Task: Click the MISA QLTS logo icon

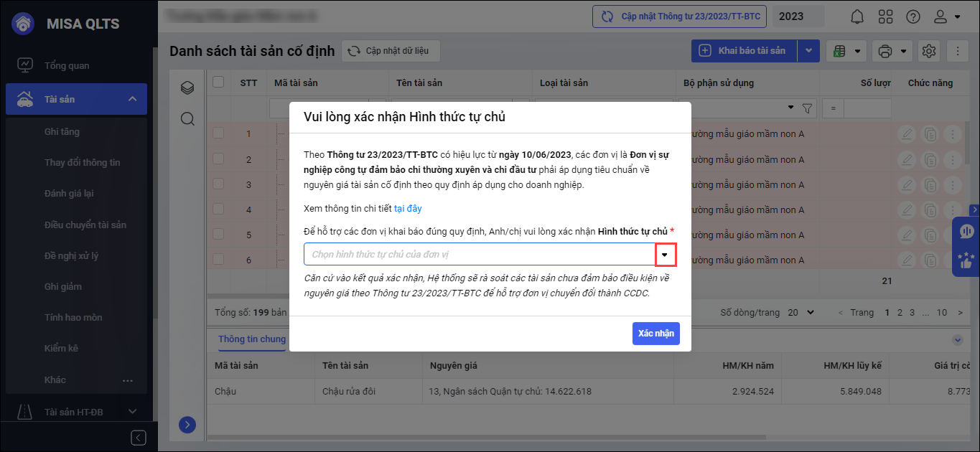Action: coord(24,24)
